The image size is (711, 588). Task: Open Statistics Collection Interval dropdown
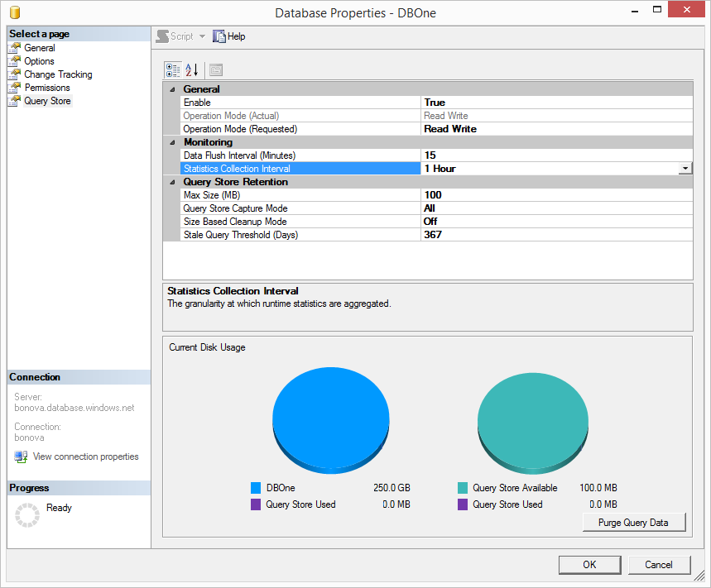685,169
